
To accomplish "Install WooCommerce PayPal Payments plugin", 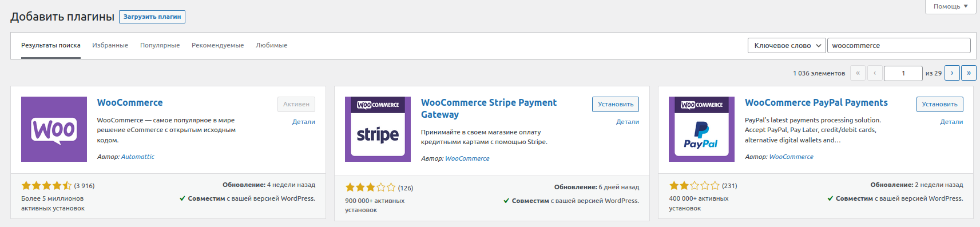I will click(x=939, y=104).
